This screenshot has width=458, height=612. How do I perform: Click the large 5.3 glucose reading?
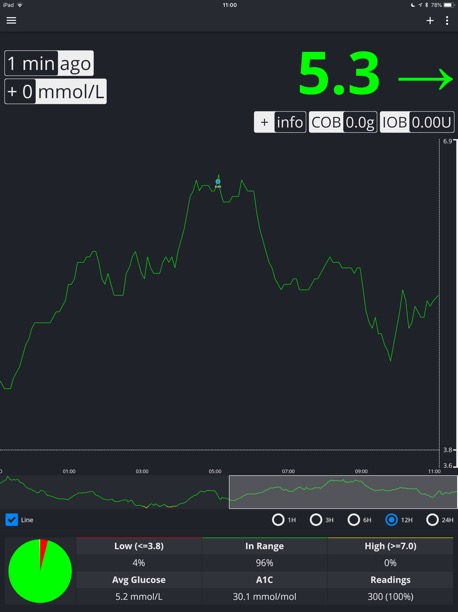point(339,74)
